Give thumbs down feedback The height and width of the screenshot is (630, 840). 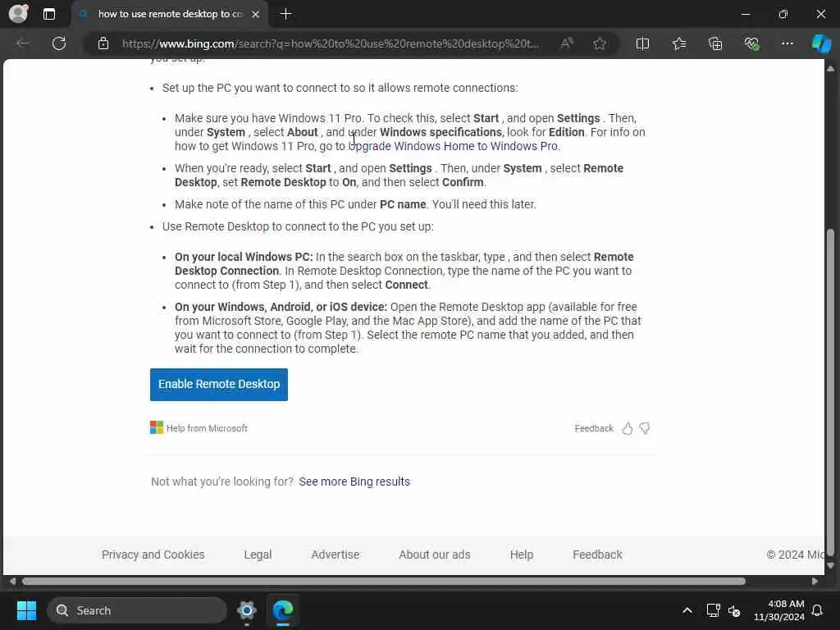point(645,428)
